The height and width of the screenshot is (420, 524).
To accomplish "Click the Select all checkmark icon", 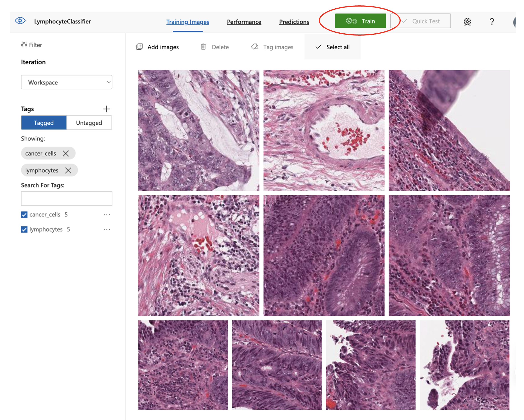I will pos(318,47).
